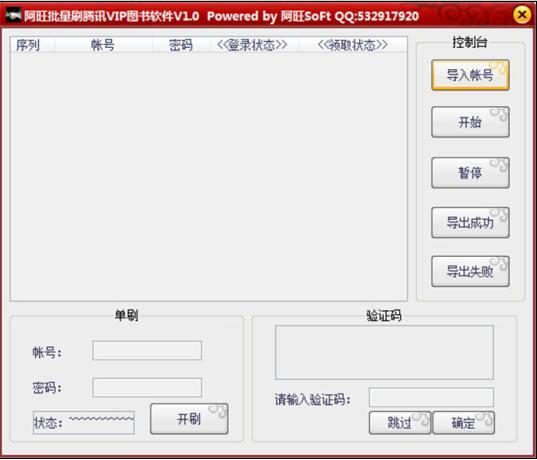Select the 序列 column header

pos(33,45)
